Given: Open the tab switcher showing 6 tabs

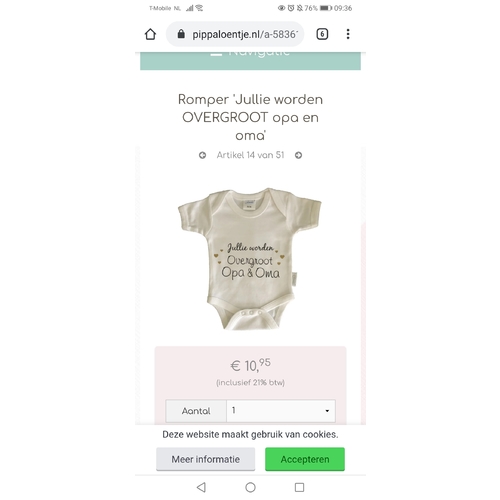Looking at the screenshot, I should tap(322, 34).
